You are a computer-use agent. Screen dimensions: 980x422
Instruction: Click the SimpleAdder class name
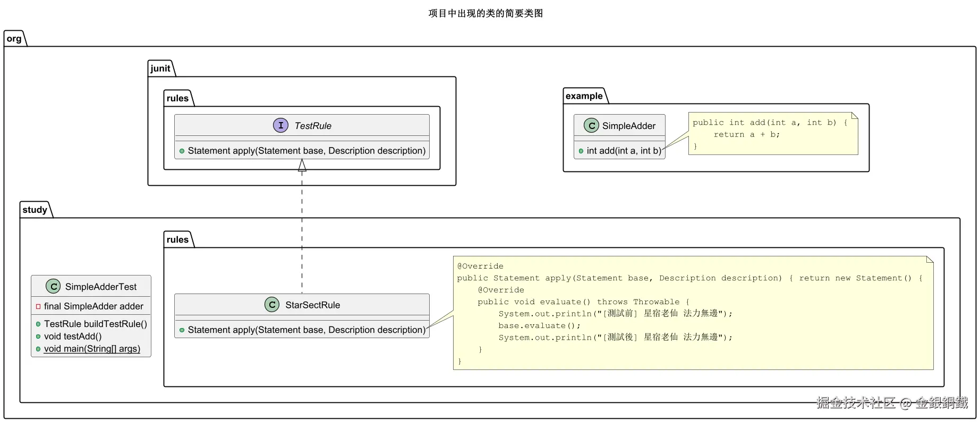pyautogui.click(x=629, y=126)
